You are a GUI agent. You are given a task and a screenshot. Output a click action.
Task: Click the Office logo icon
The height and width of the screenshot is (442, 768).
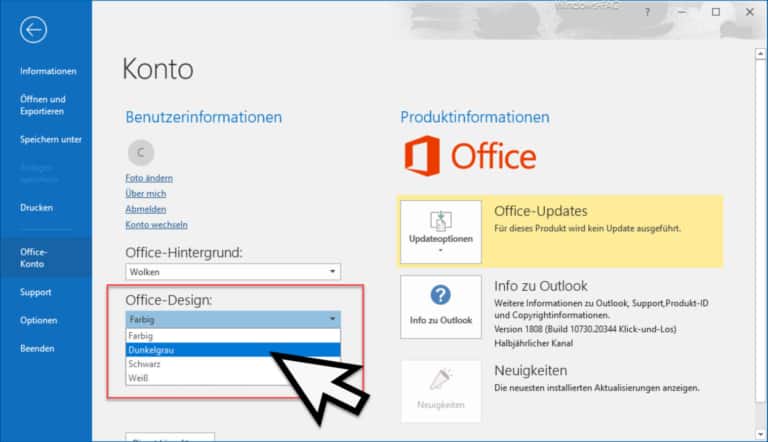(422, 156)
